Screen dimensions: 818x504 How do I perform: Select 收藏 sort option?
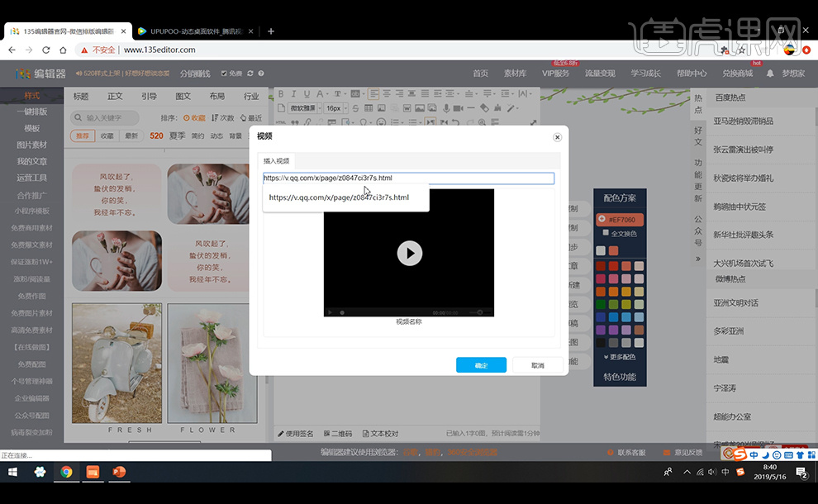194,118
